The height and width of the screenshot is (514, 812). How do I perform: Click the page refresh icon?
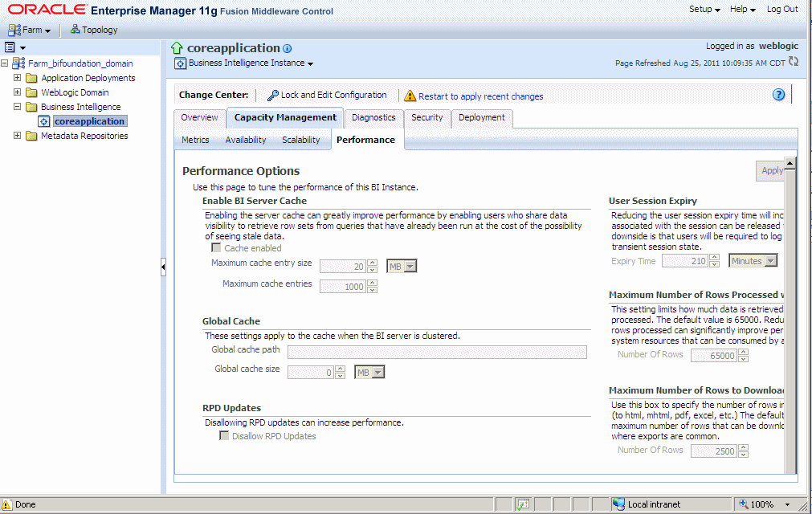click(x=794, y=62)
